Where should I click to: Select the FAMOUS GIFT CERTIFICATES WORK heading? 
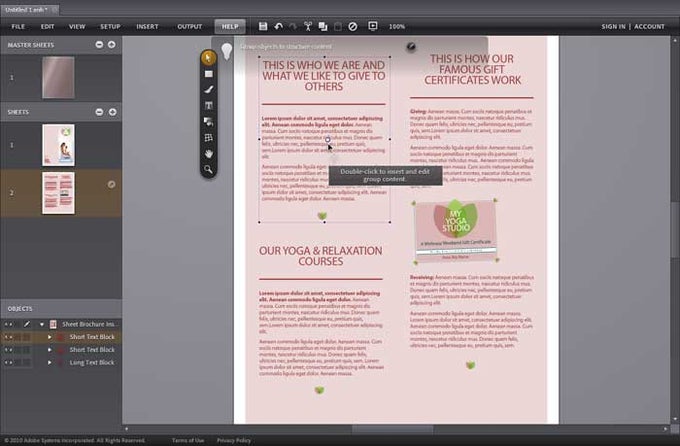472,69
